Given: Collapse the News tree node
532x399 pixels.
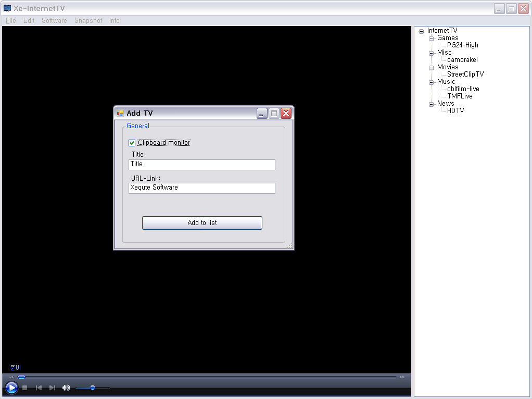Looking at the screenshot, I should coord(431,104).
